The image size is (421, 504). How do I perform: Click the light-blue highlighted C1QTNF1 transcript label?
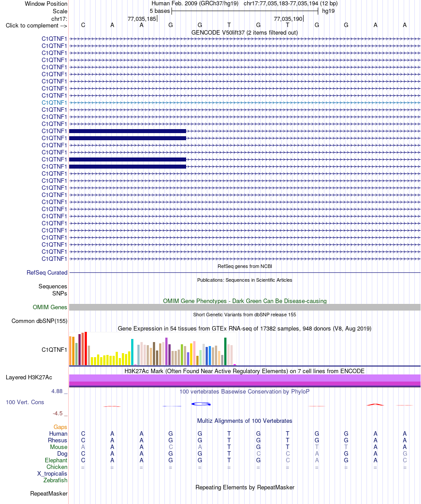coord(54,102)
